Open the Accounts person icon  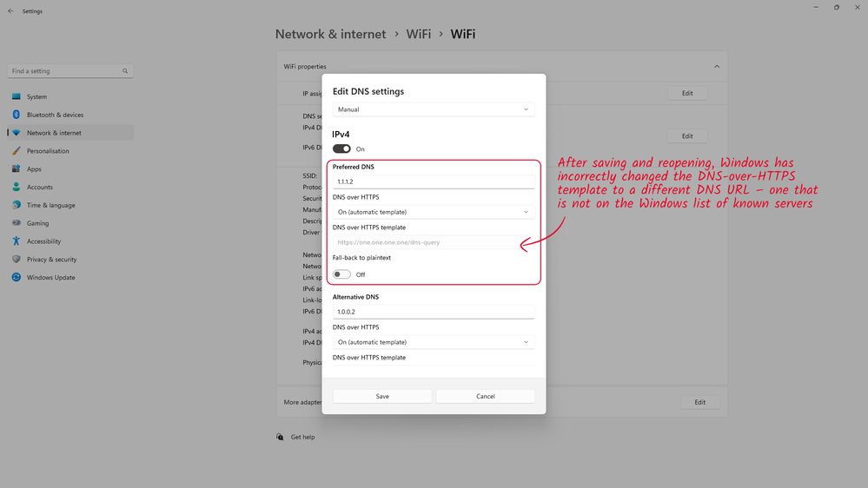16,187
